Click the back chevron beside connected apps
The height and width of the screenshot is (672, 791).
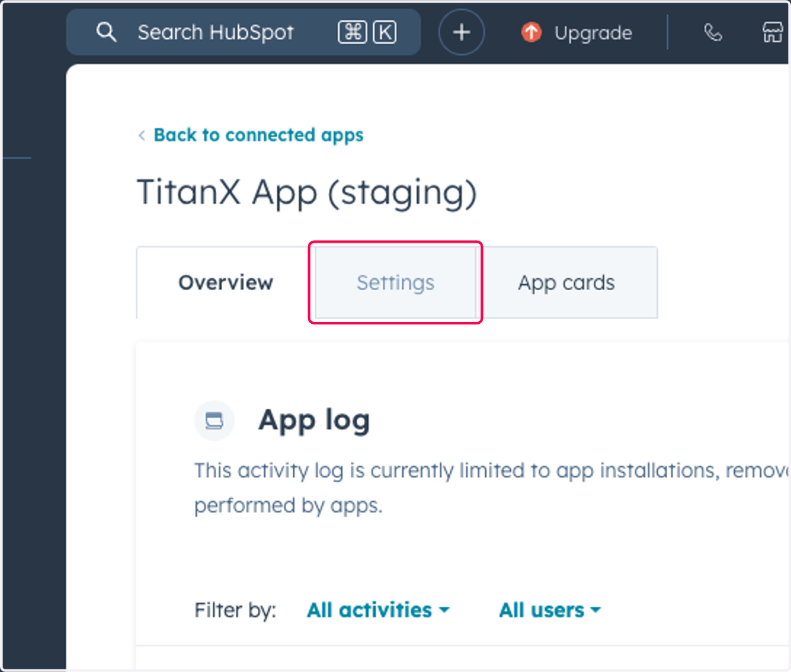click(142, 135)
